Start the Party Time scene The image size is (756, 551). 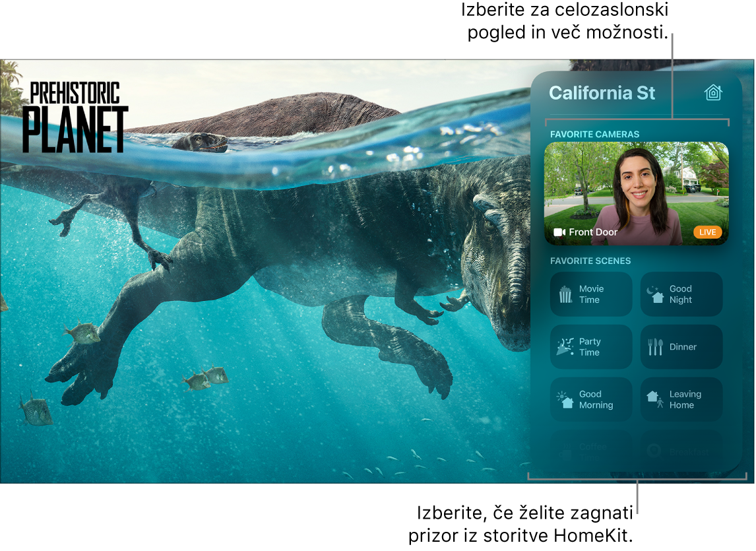pyautogui.click(x=591, y=346)
